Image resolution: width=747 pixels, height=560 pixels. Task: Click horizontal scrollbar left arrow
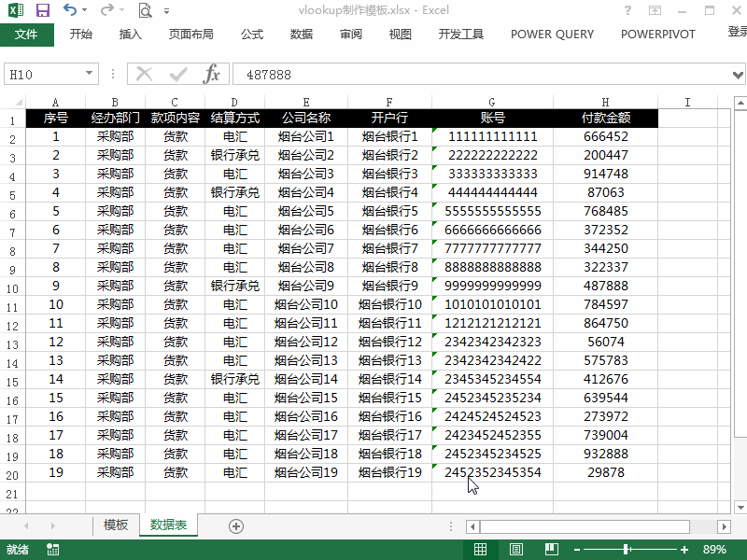click(472, 526)
